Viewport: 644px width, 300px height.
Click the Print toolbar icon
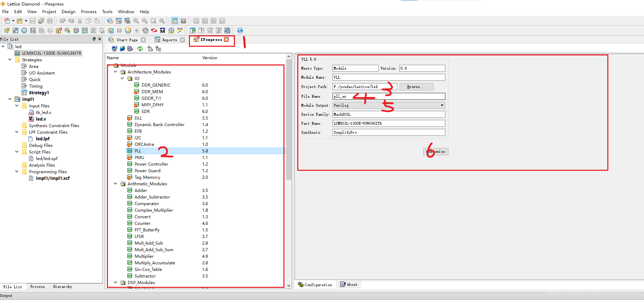pos(50,21)
